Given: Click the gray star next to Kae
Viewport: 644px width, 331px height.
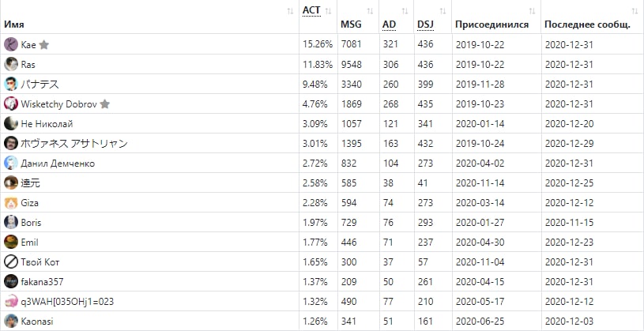Looking at the screenshot, I should (x=44, y=45).
